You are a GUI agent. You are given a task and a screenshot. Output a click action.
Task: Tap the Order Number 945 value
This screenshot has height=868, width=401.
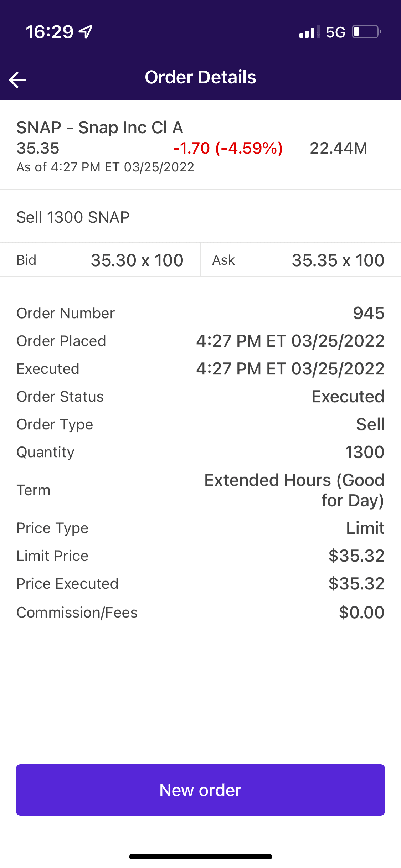coord(368,313)
